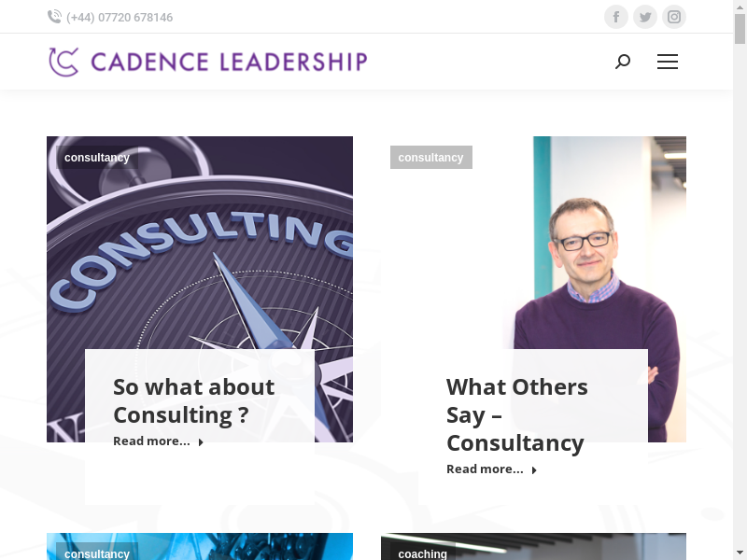Open the Facebook social icon
Viewport: 747px width, 560px height.
coord(616,17)
